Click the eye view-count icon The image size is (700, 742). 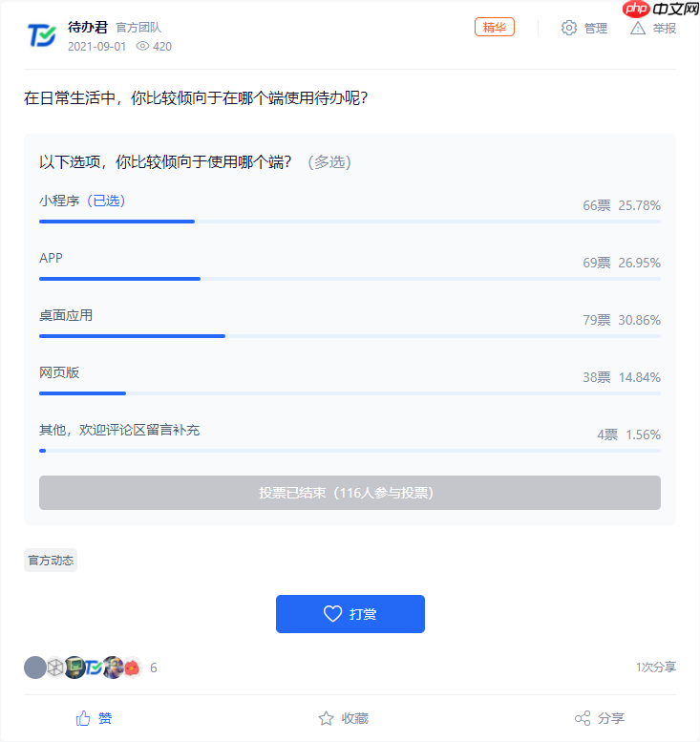(x=143, y=46)
